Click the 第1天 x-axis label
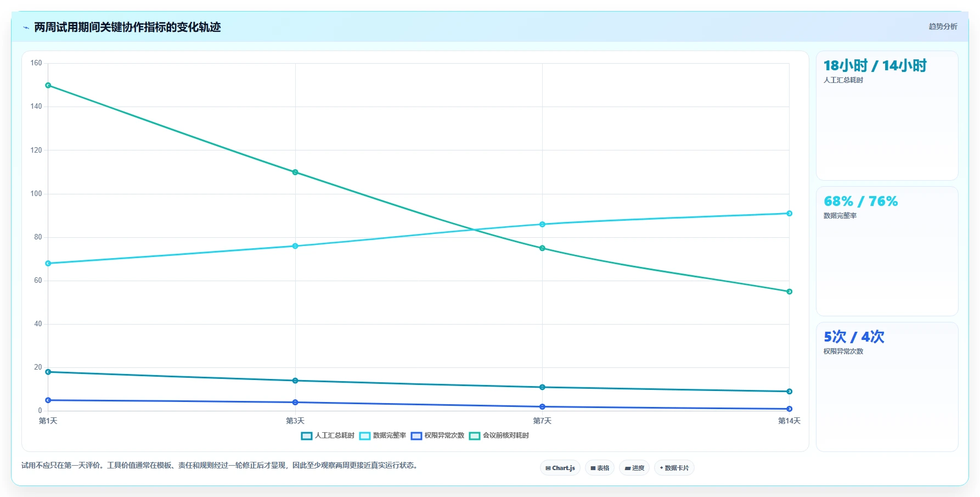Image resolution: width=980 pixels, height=497 pixels. (48, 421)
